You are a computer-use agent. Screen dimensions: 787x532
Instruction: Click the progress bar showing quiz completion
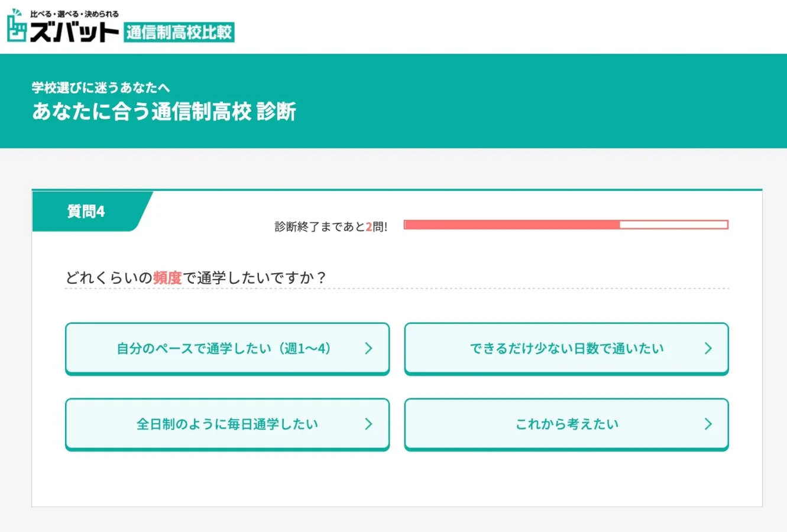click(565, 225)
